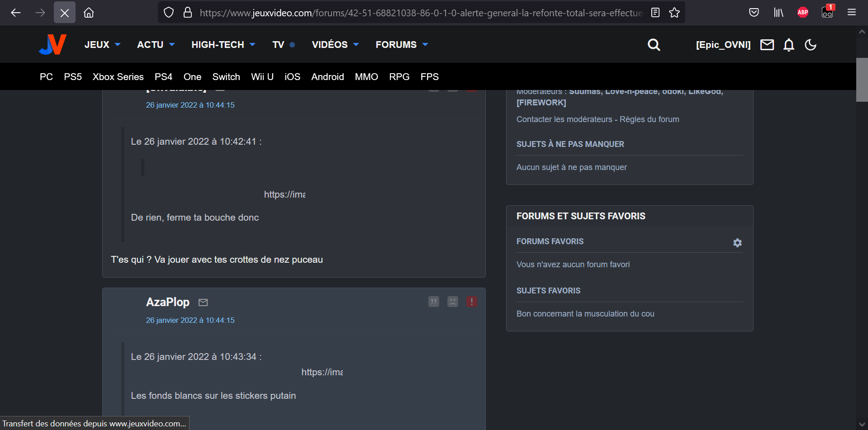
Task: Open the [Epic_OVNI] account menu
Action: coord(723,45)
